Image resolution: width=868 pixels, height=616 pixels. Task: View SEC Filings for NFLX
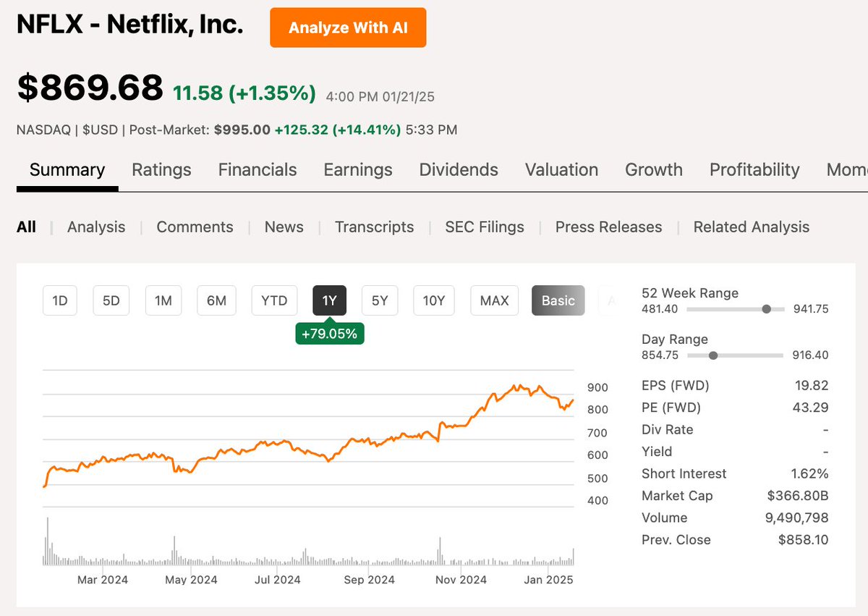[484, 227]
